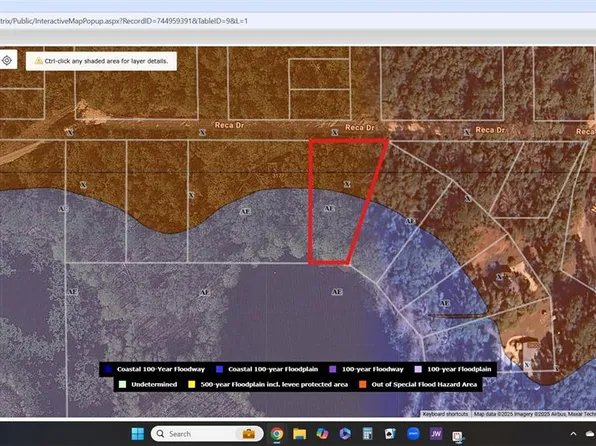Open the Calculator taskbar icon

368,433
